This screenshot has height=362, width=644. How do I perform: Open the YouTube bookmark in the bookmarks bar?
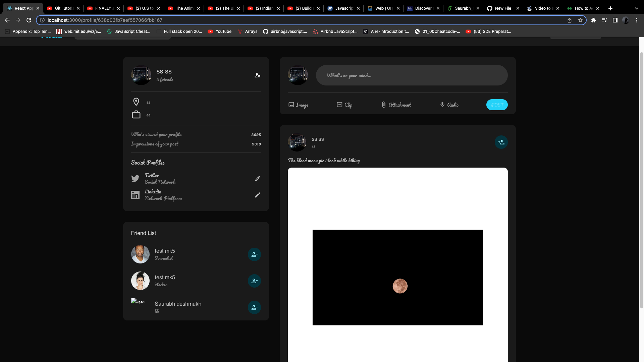(220, 31)
